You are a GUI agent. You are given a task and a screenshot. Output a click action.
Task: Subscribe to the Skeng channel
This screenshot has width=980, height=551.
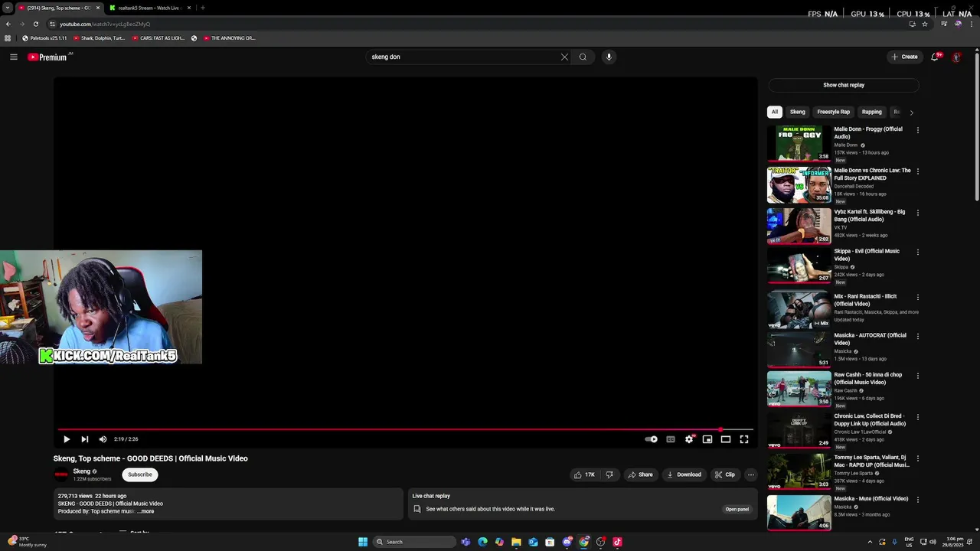click(x=140, y=474)
